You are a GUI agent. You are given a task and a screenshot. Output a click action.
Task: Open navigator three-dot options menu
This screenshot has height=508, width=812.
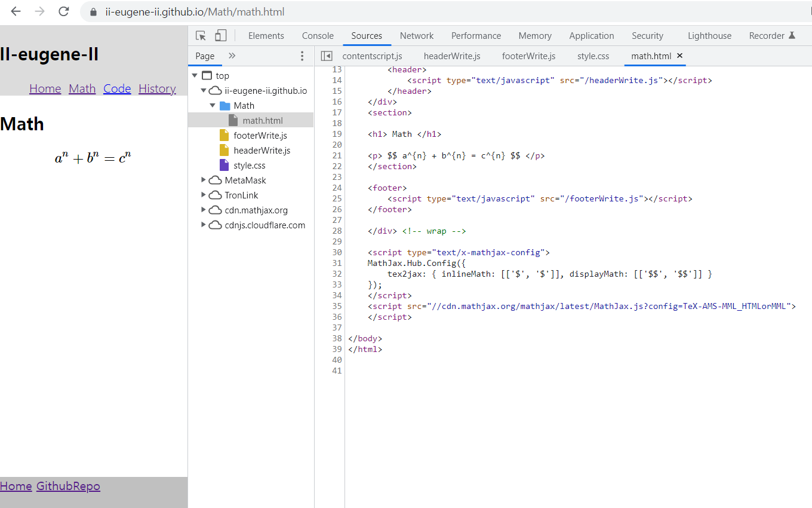coord(302,56)
